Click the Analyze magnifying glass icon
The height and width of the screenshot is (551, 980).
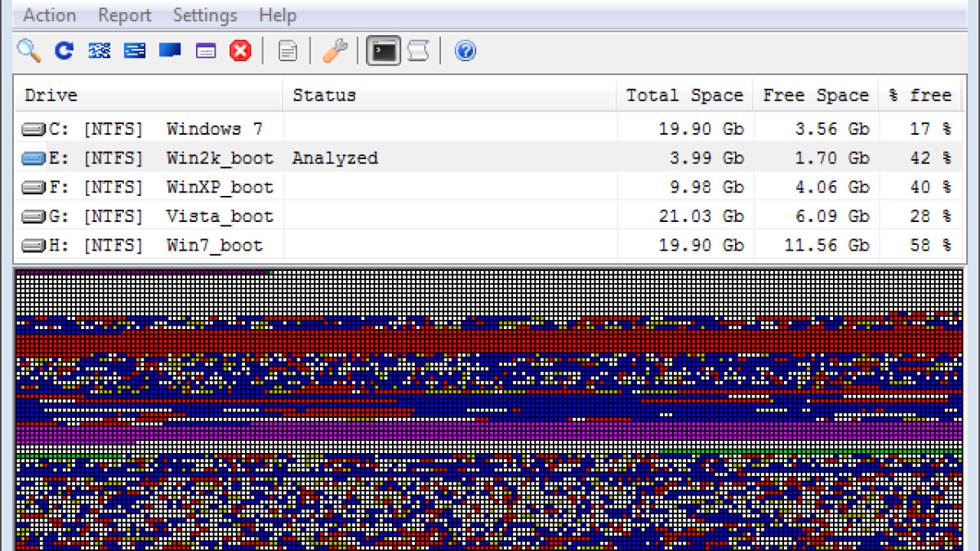[x=29, y=51]
